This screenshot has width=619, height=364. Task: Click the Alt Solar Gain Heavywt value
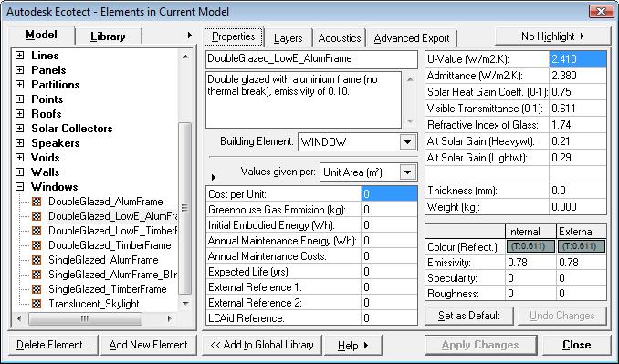pos(578,141)
